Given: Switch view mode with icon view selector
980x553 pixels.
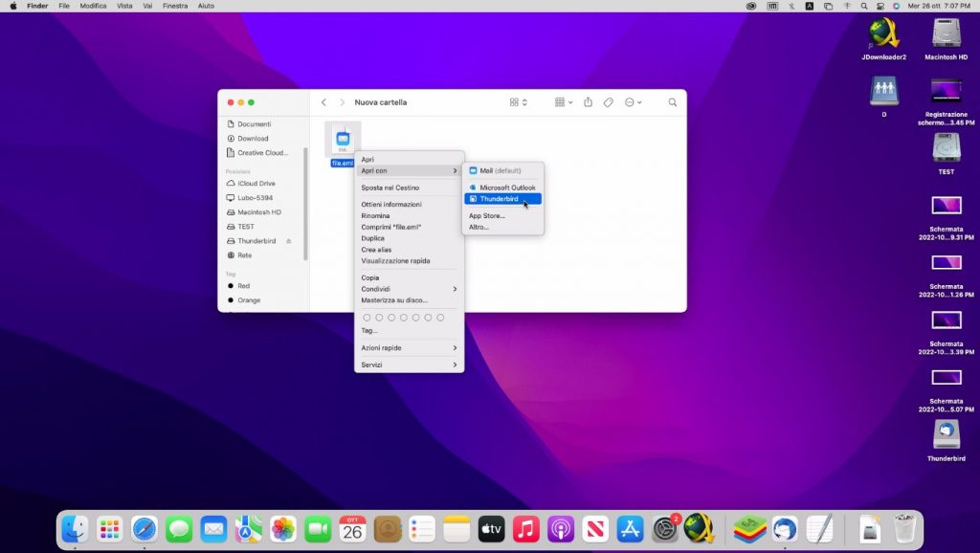Looking at the screenshot, I should 518,102.
